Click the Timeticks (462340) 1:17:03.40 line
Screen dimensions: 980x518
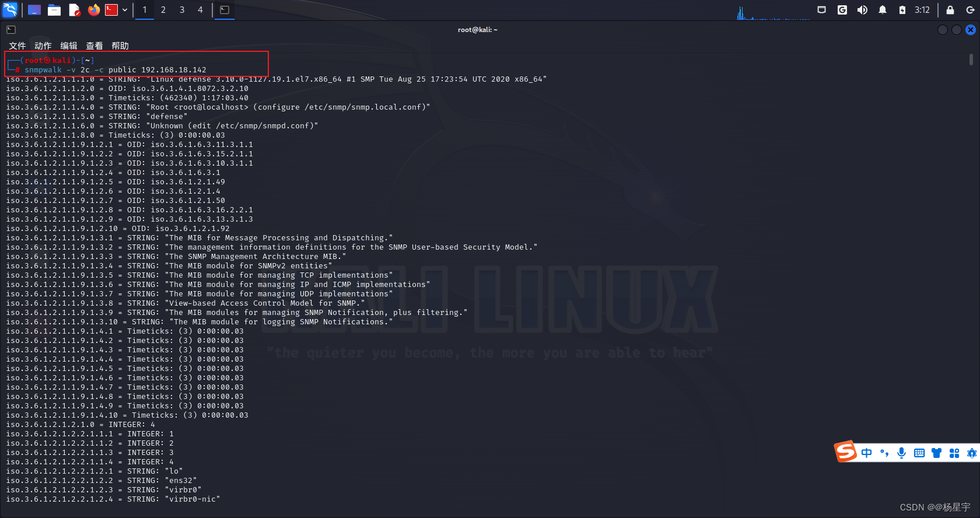pos(127,98)
